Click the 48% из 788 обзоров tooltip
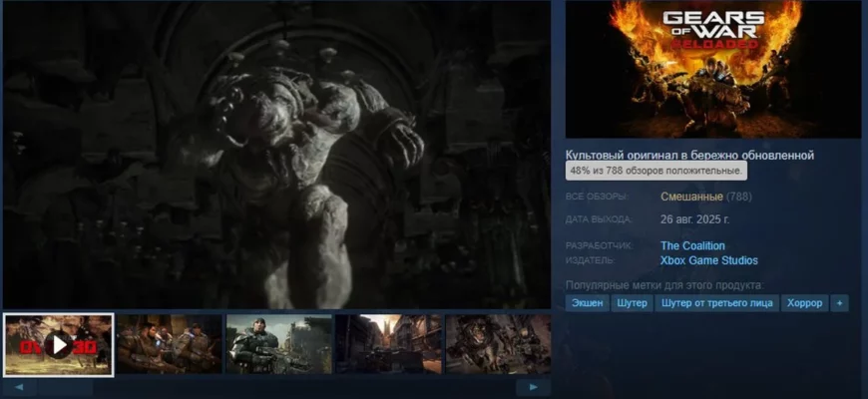Screen dimensions: 868x399 (655, 171)
